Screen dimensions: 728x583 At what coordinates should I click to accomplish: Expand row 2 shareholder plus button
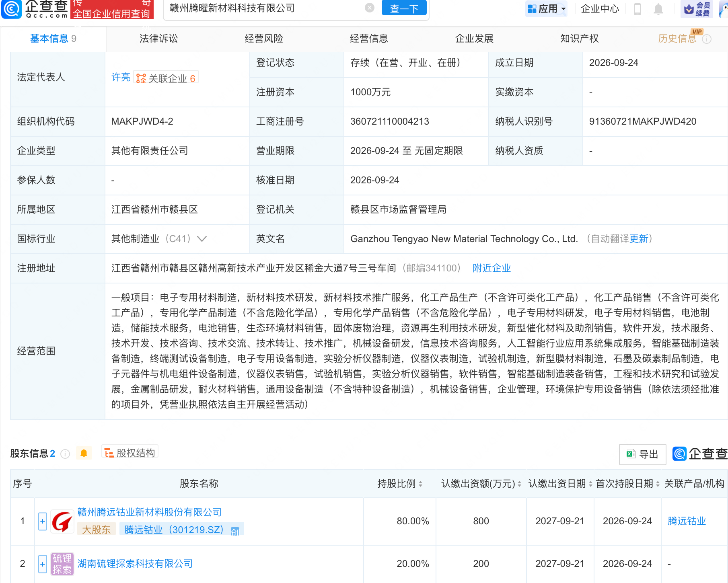[43, 564]
